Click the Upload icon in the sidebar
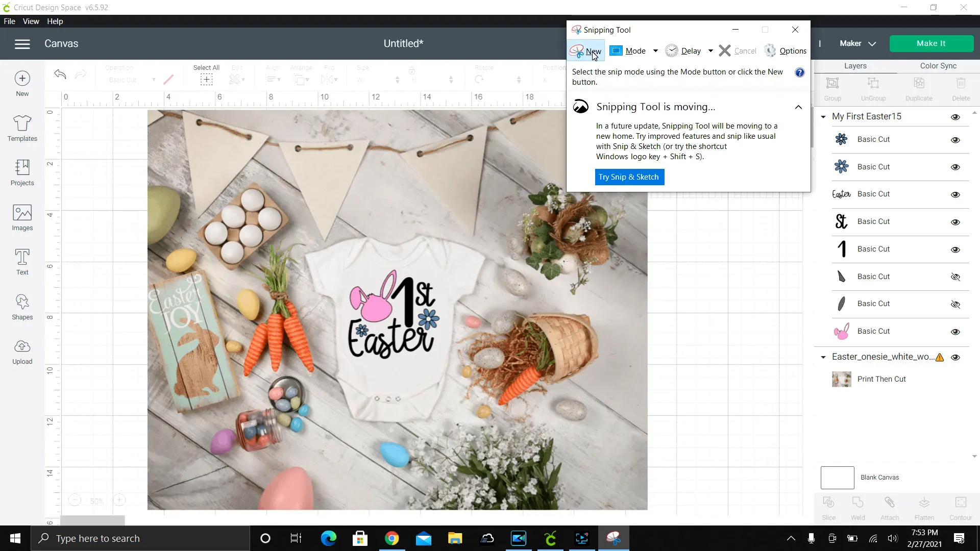980x551 pixels. 22,351
